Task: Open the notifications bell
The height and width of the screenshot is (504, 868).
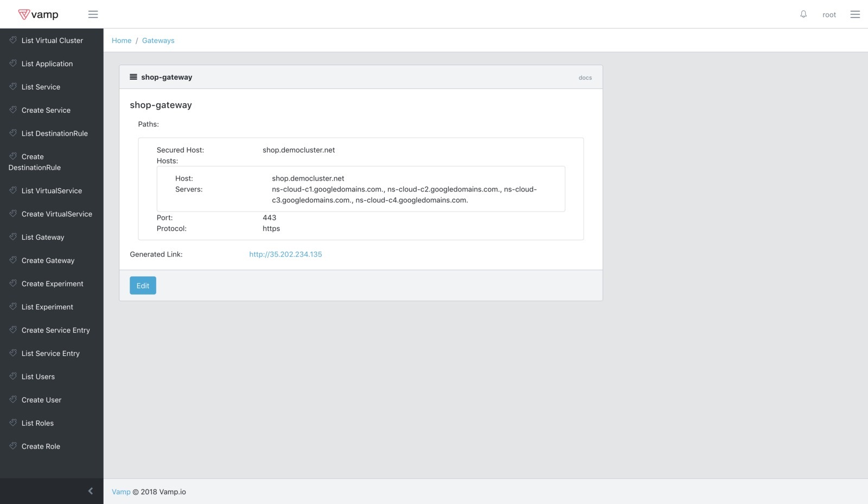Action: pos(803,14)
